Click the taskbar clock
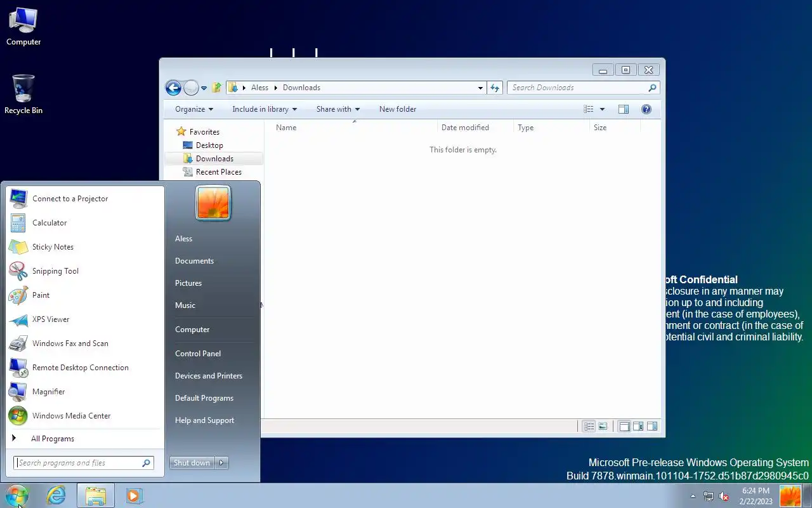The width and height of the screenshot is (812, 508). pyautogui.click(x=756, y=496)
